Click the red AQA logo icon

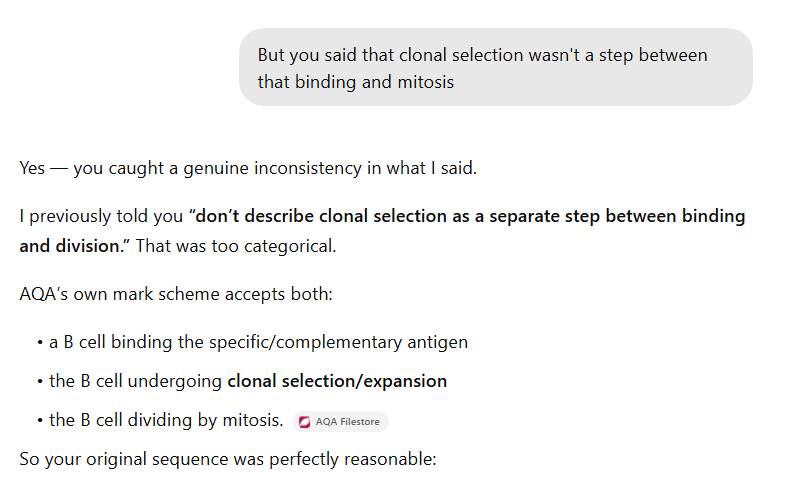[x=305, y=422]
